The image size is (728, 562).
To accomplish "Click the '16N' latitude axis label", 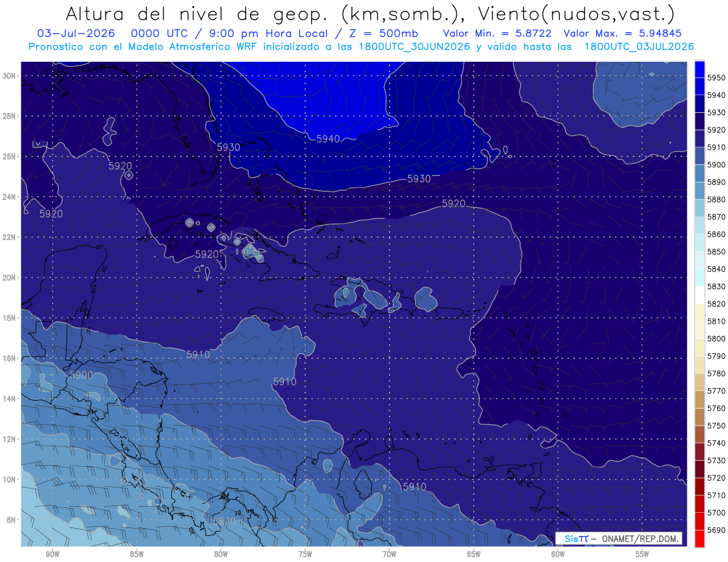I will click(x=9, y=358).
